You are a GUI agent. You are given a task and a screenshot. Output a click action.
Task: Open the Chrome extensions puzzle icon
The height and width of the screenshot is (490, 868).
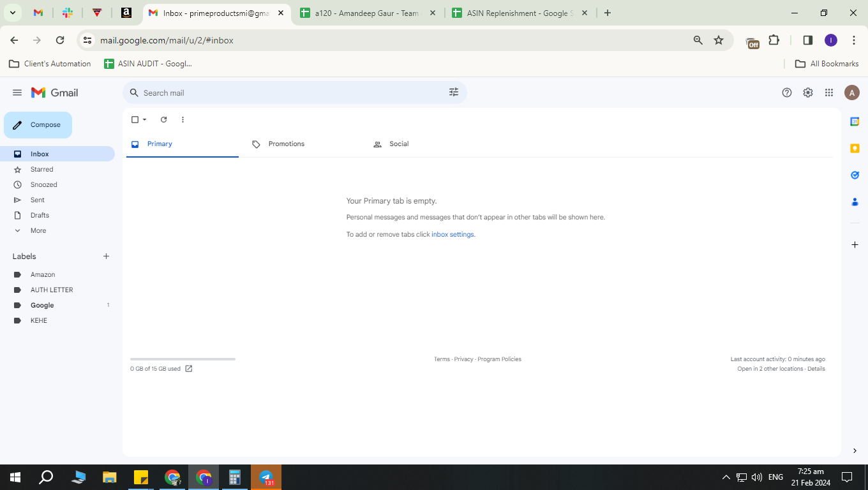tap(774, 40)
